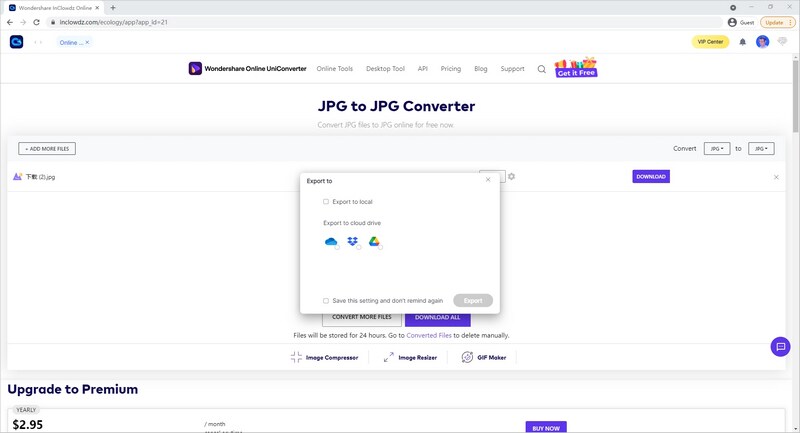Image resolution: width=800 pixels, height=433 pixels.
Task: Click the YEARLY plan label
Action: pos(26,410)
